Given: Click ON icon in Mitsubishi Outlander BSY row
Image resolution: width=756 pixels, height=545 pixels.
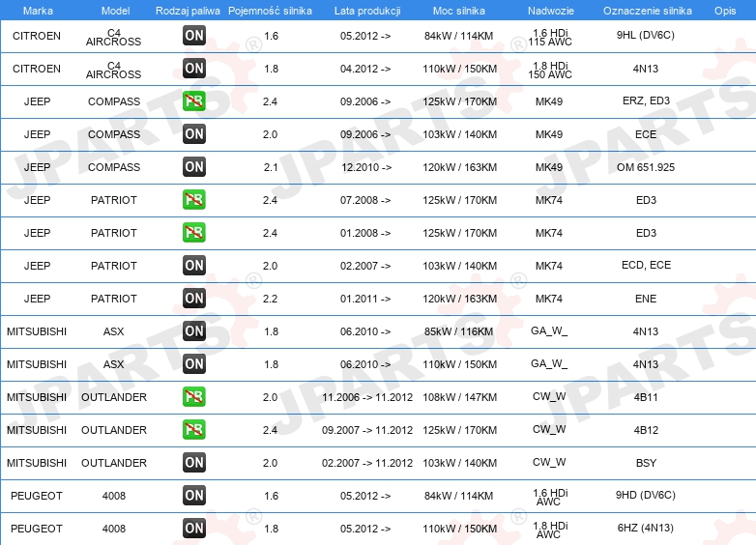Looking at the screenshot, I should tap(194, 463).
